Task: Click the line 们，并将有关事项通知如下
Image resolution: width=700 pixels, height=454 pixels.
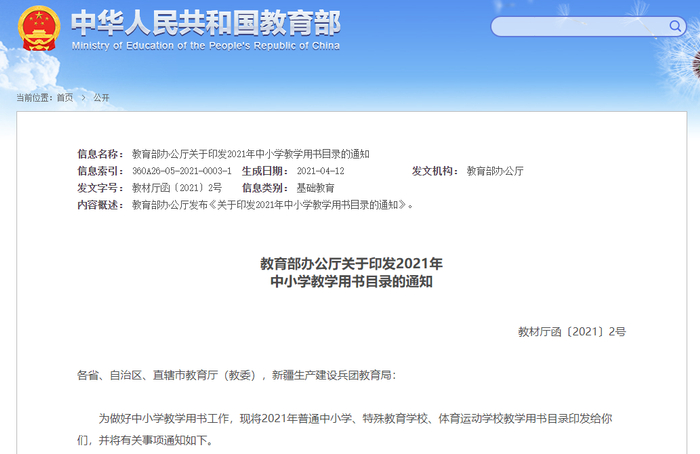Action: (x=145, y=440)
